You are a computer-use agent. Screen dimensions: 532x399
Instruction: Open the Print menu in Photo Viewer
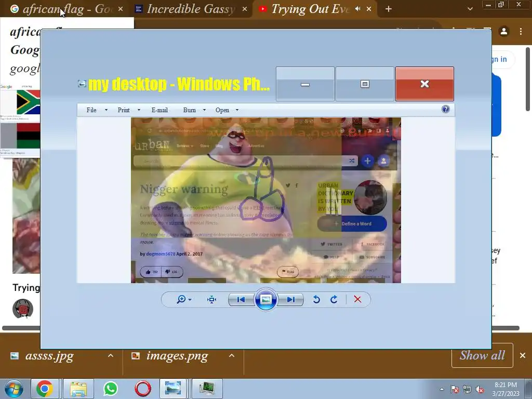[124, 110]
